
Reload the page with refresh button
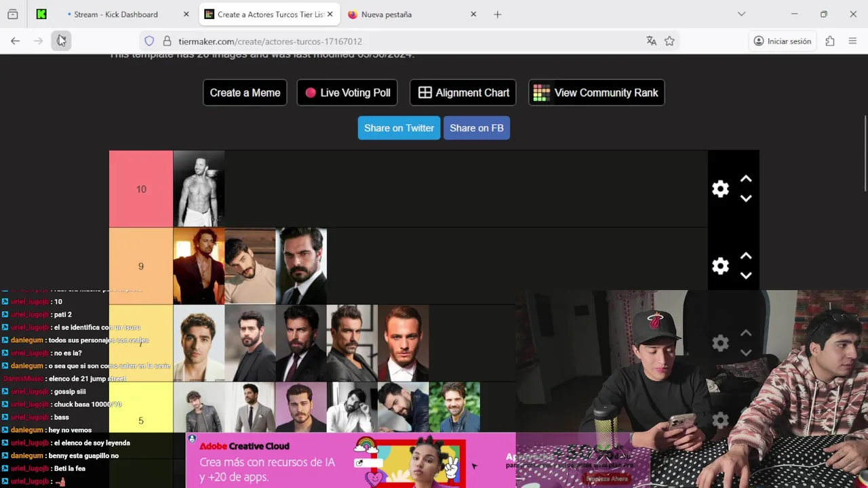pyautogui.click(x=61, y=41)
